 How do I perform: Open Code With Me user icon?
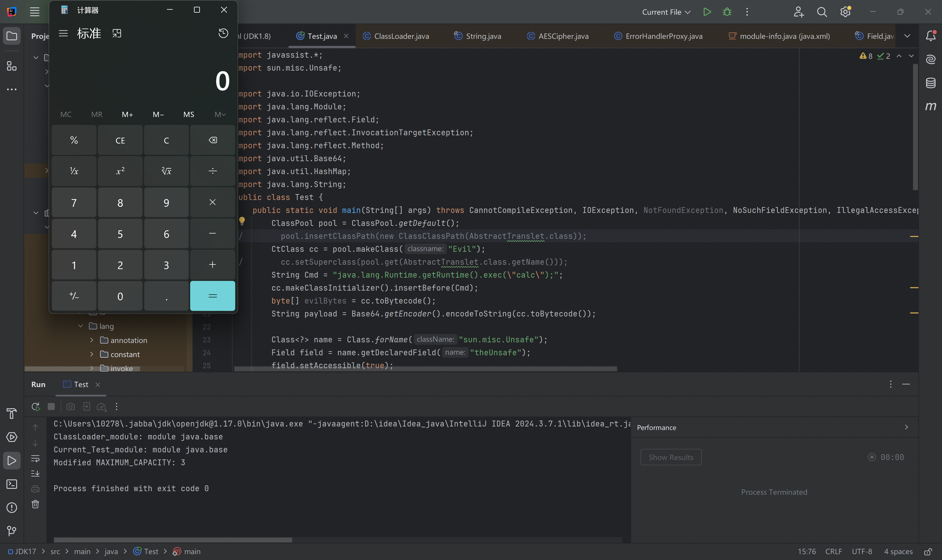798,12
